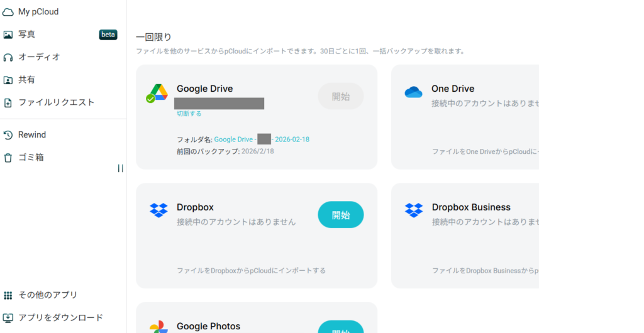Click the beta badge next to 写真
644x333 pixels.
108,35
